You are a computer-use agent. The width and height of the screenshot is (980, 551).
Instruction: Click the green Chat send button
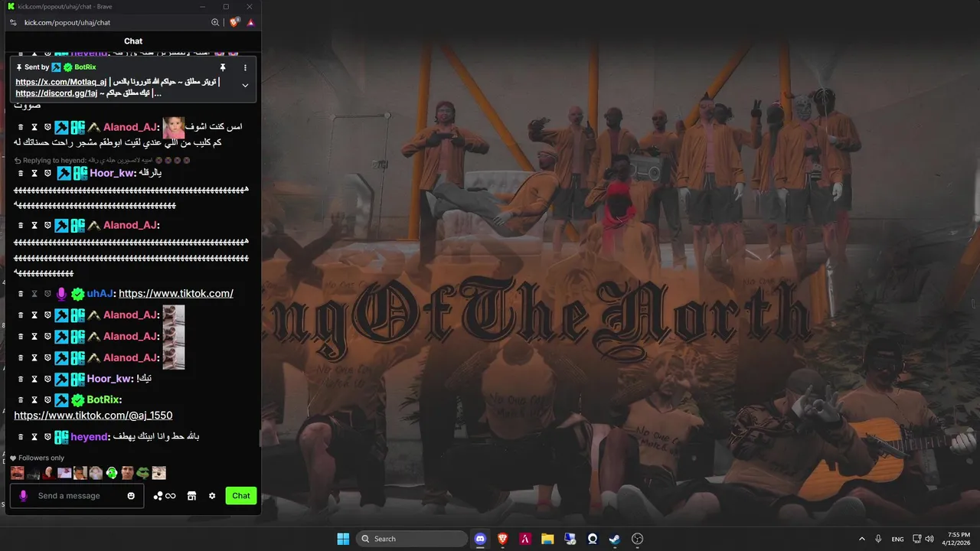[241, 496]
